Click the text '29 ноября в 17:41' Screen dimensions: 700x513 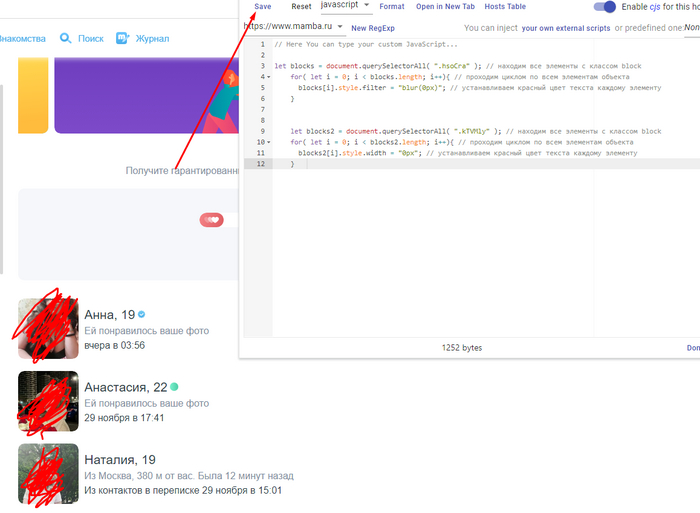click(x=124, y=417)
